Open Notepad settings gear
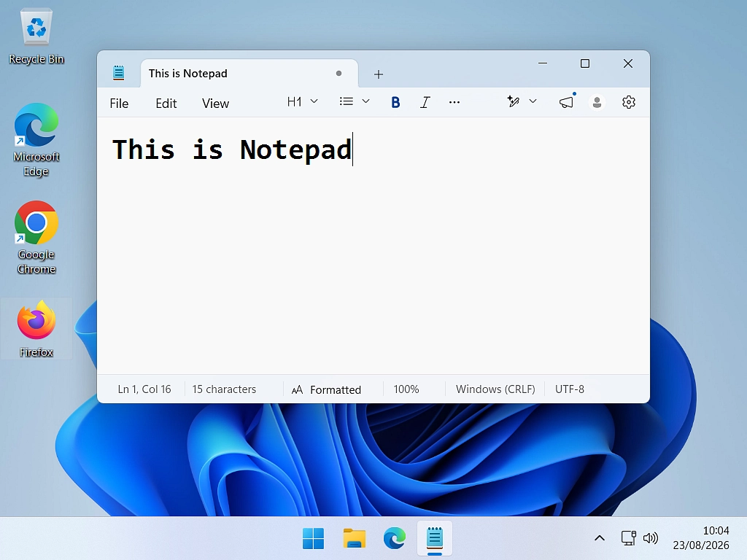Viewport: 747px width, 560px height. [628, 102]
